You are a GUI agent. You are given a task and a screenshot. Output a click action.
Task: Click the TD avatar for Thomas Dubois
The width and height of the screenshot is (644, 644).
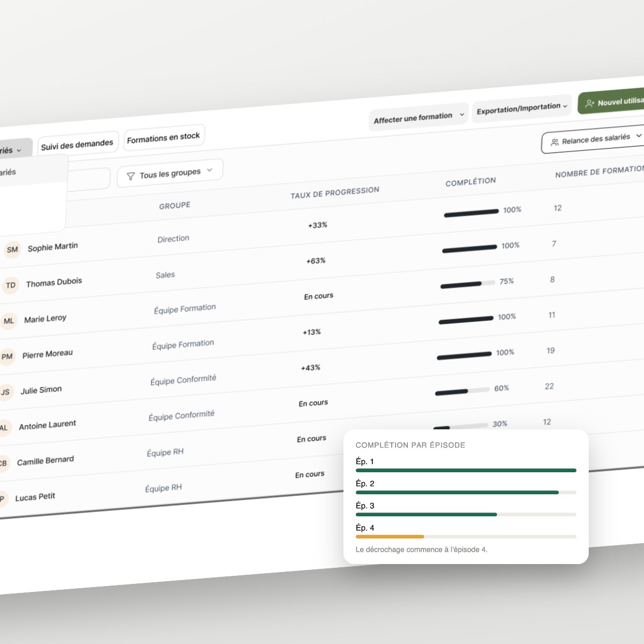click(11, 285)
